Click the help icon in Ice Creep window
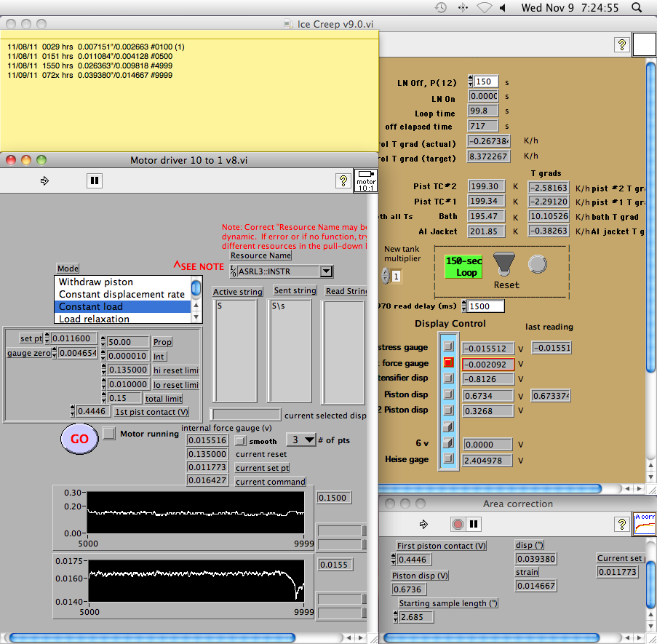This screenshot has height=644, width=657. [621, 44]
